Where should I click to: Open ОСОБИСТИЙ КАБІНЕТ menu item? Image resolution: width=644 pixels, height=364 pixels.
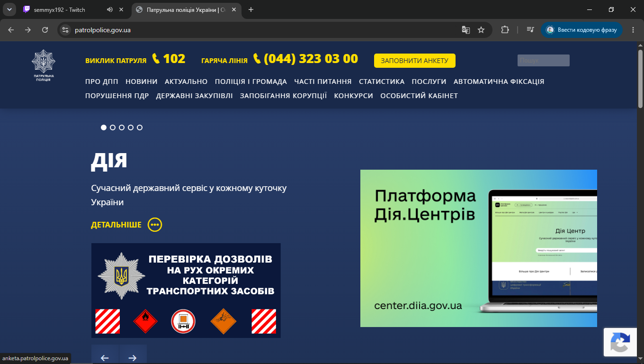pyautogui.click(x=419, y=96)
